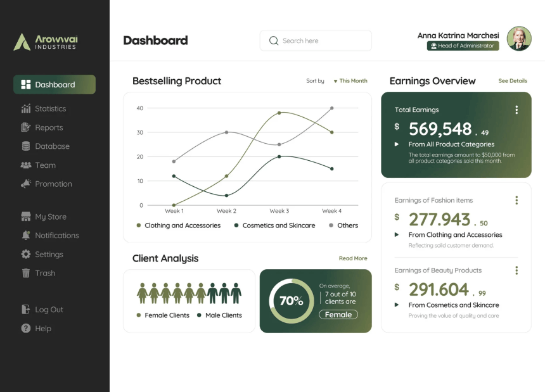Click the Search here input field

[x=316, y=40]
